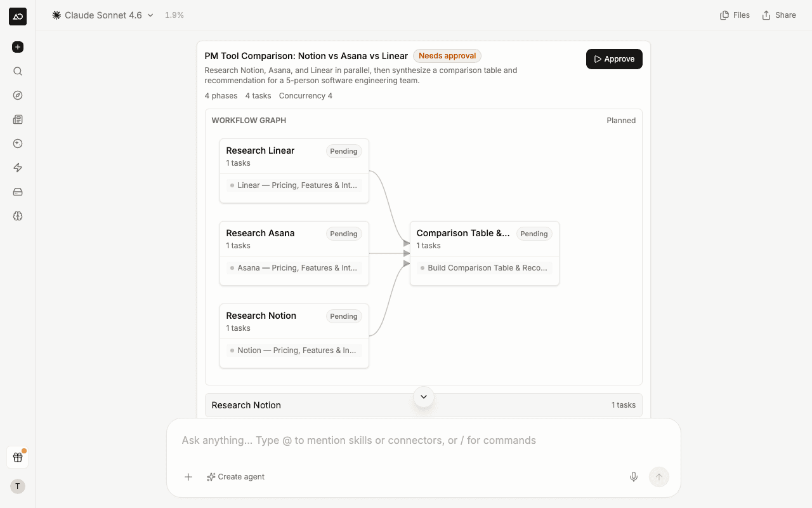The image size is (812, 508).
Task: Select the Research Linear phase card
Action: point(294,171)
